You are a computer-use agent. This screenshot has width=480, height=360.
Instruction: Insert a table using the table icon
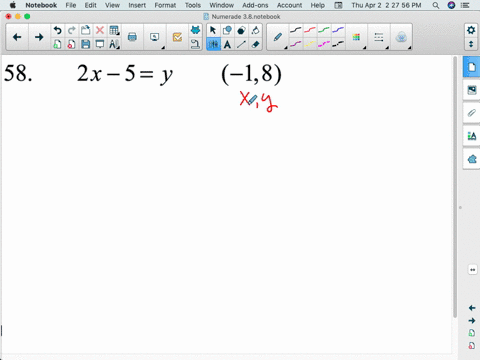pos(114,30)
